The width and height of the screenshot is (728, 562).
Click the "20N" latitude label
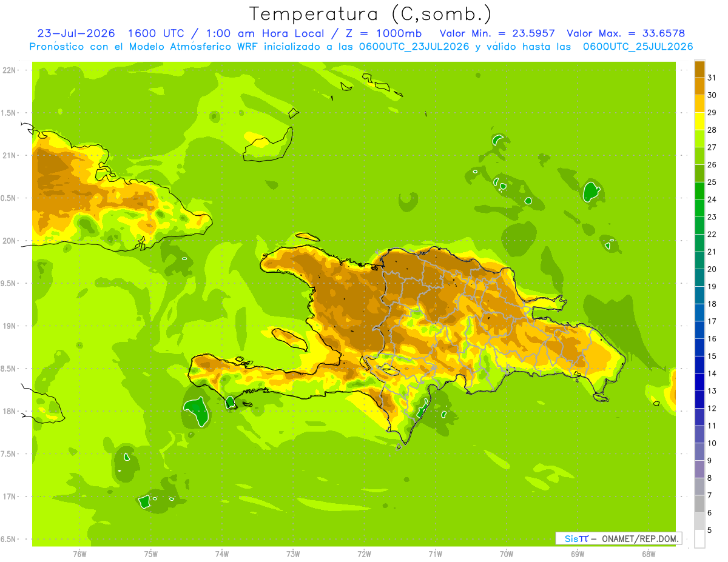(10, 241)
